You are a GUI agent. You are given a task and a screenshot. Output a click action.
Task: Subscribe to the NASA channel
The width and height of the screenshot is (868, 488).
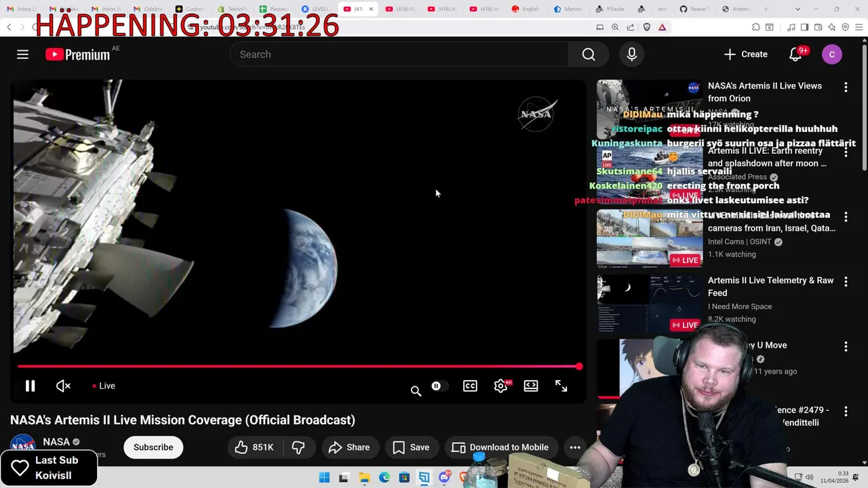click(153, 447)
